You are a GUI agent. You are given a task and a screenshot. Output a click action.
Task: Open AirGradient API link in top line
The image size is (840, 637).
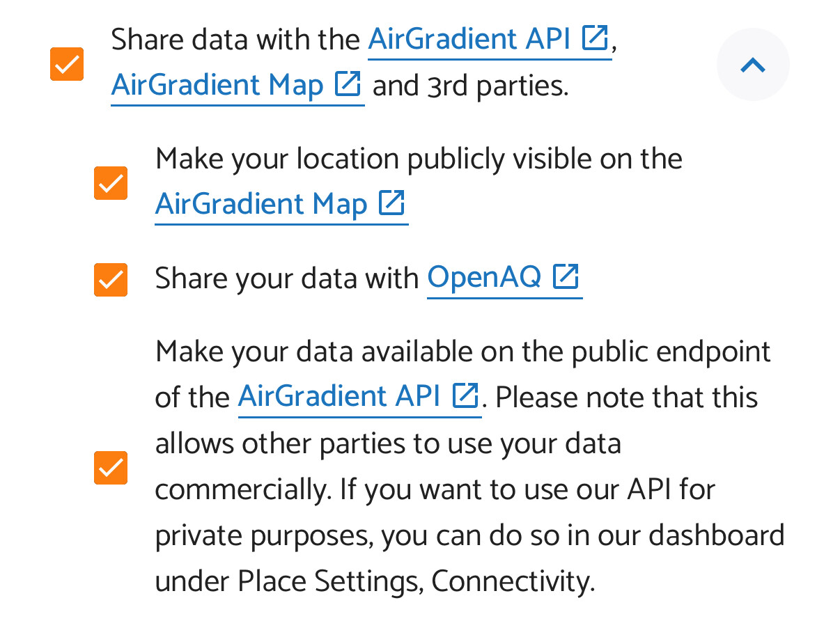click(x=489, y=40)
